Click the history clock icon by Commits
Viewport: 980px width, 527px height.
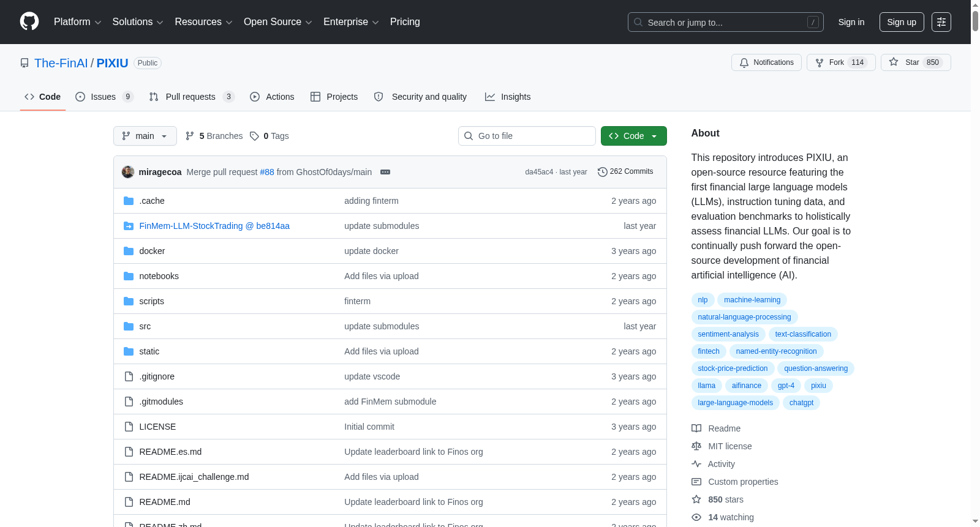[603, 172]
